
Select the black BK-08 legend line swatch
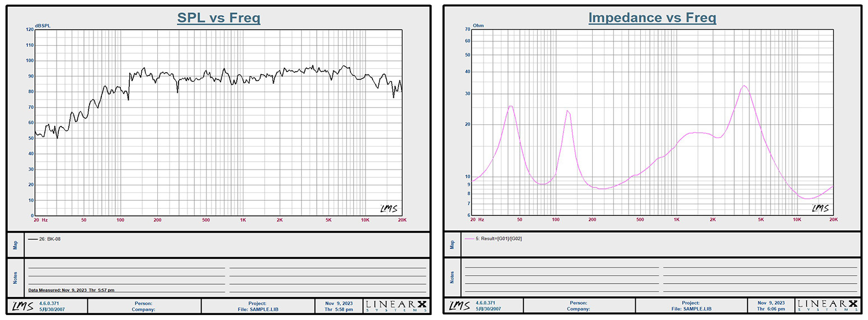click(32, 239)
